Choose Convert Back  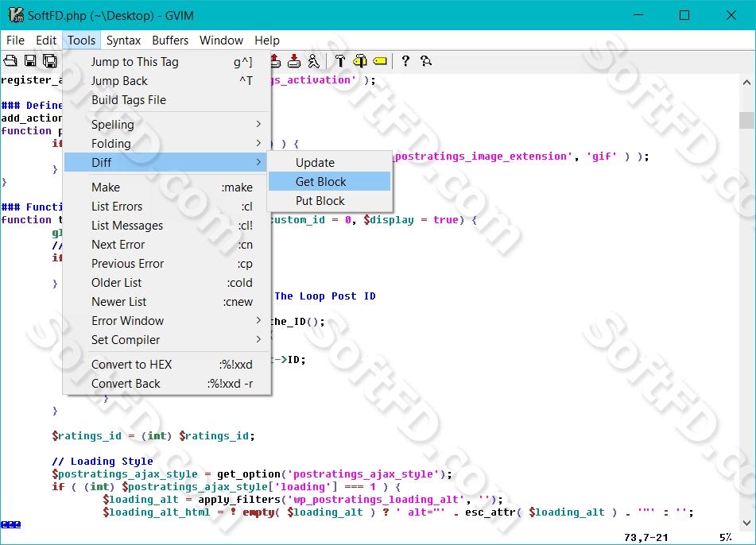click(x=167, y=384)
